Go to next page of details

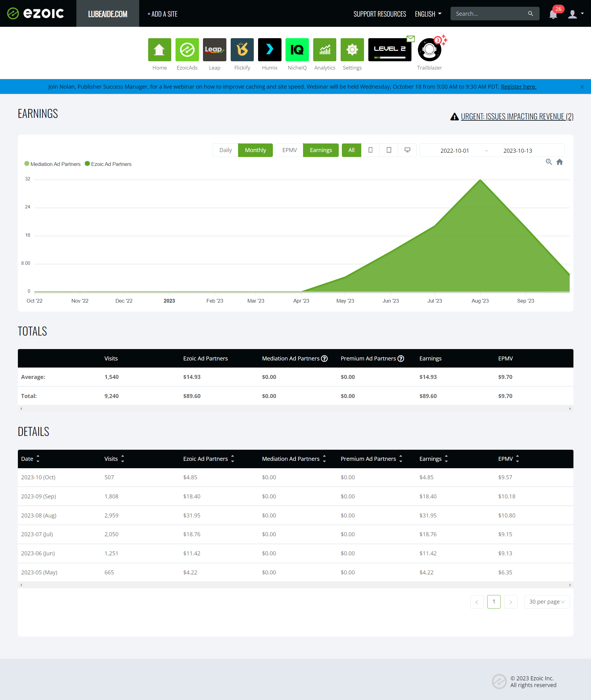[x=511, y=602]
